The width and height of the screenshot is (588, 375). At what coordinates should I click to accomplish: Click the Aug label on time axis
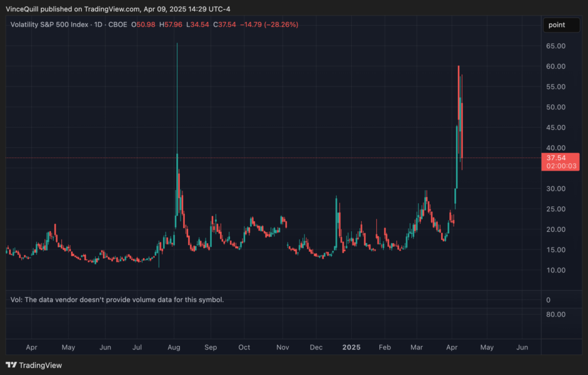174,347
